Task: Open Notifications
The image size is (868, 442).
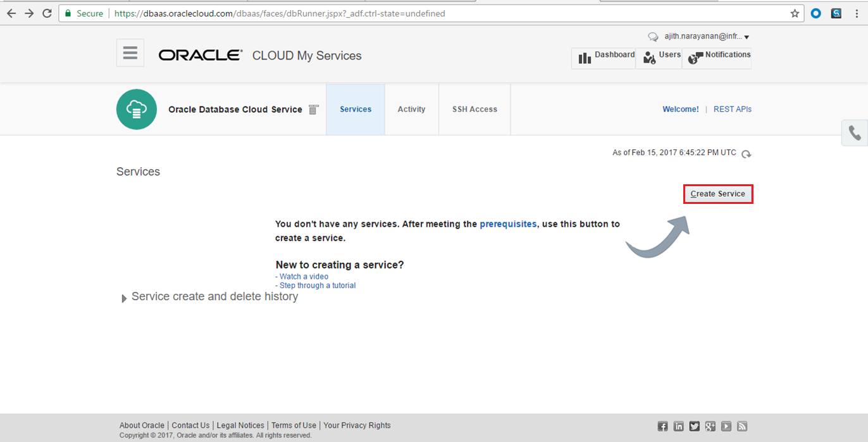Action: click(717, 58)
